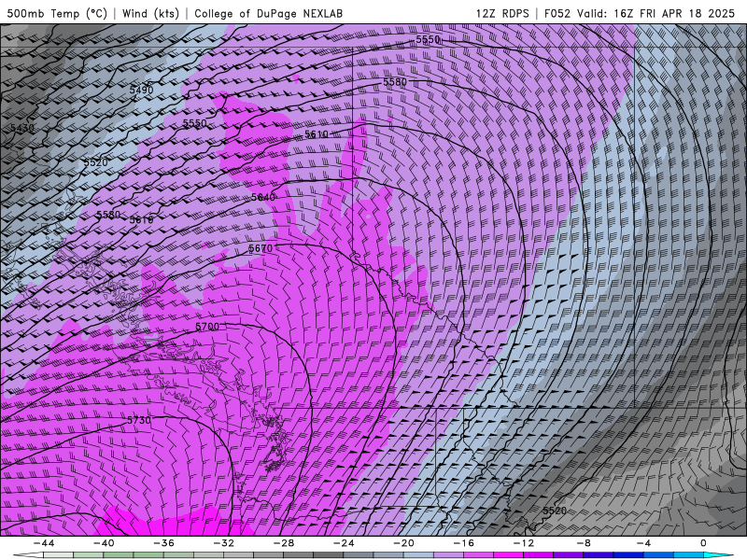Click the -16 colorbar scale value
This screenshot has width=747, height=560.
(463, 543)
